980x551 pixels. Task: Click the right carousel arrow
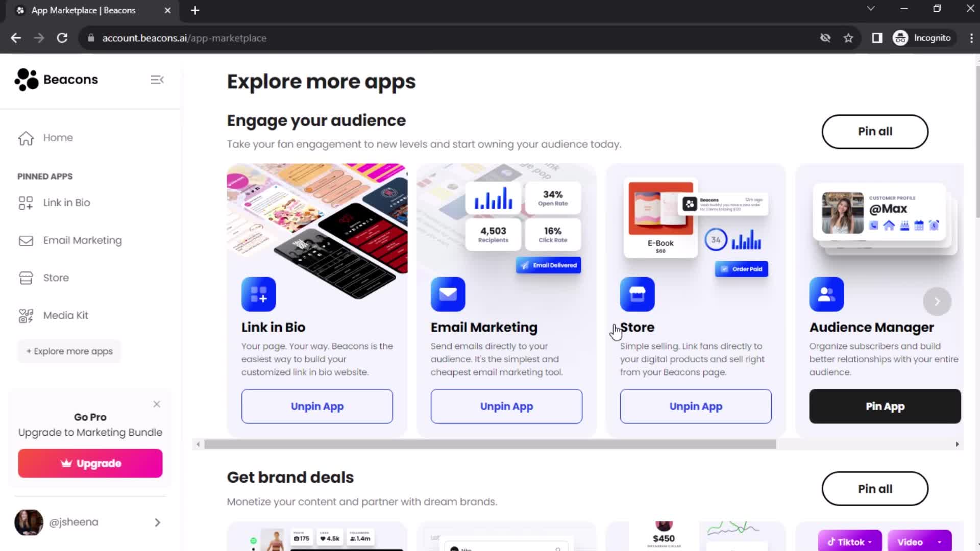[x=938, y=300]
